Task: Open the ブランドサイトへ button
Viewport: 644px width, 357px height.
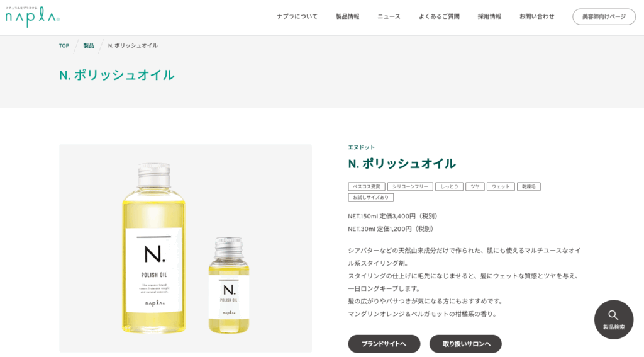Action: (384, 344)
